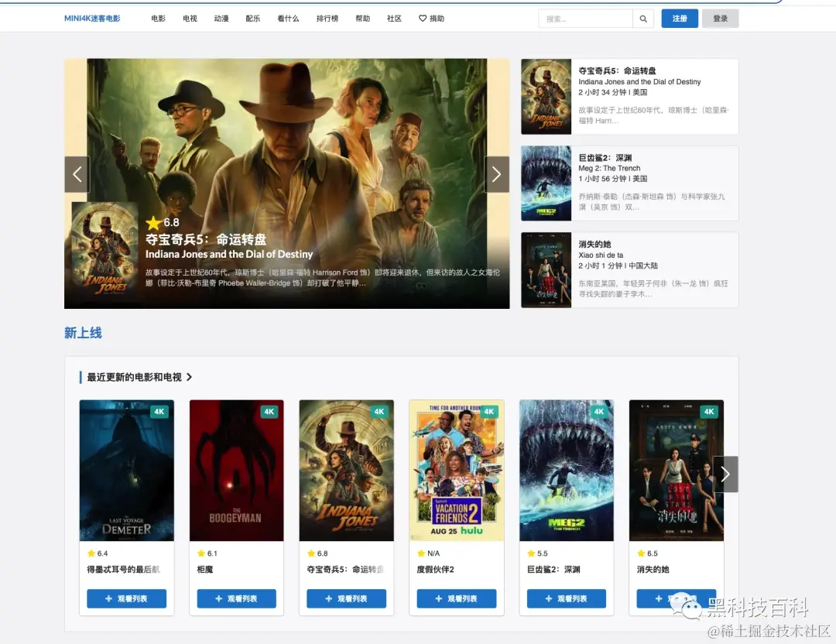
Task: Add 夺宝奇兵5 card to watch list
Action: (347, 598)
